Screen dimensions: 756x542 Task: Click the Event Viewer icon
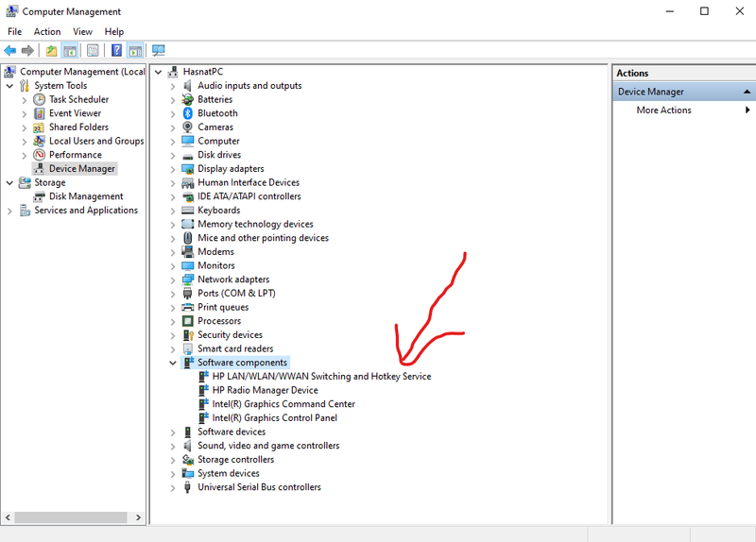(x=39, y=113)
